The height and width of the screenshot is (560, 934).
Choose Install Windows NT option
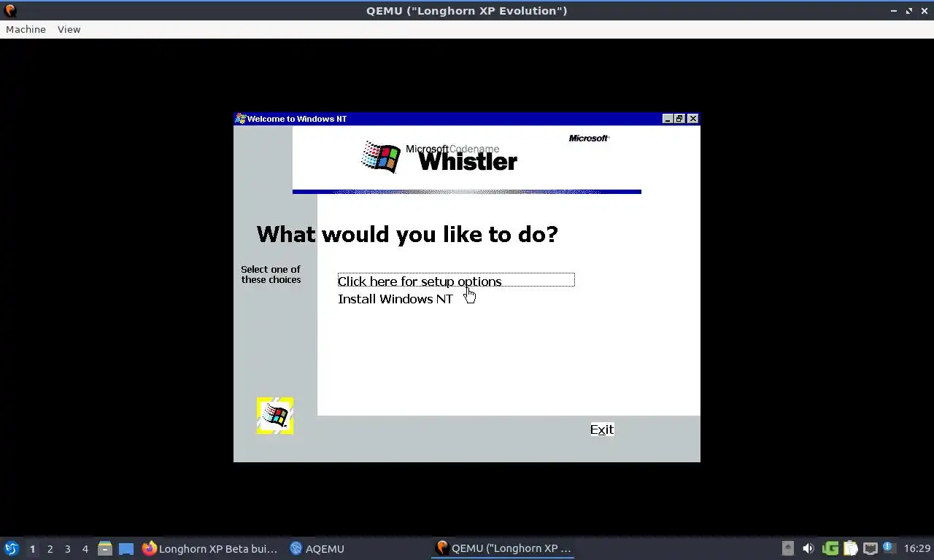(395, 299)
